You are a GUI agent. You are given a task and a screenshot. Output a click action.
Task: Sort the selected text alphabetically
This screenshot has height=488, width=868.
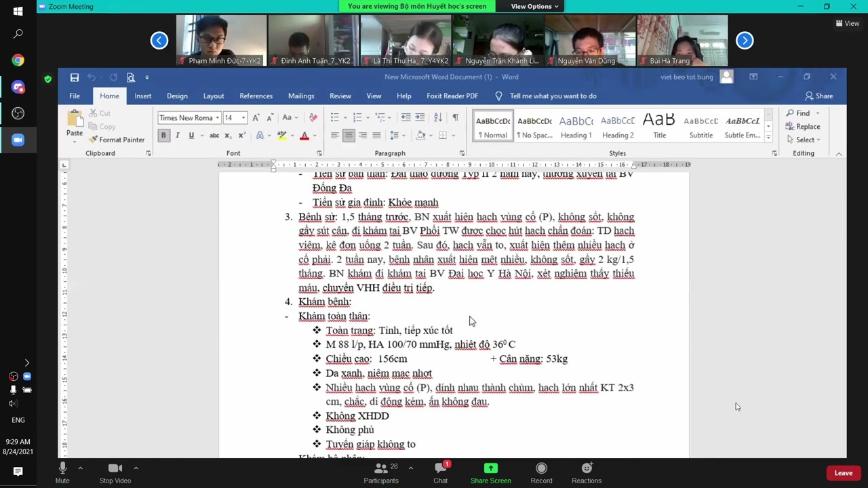438,117
